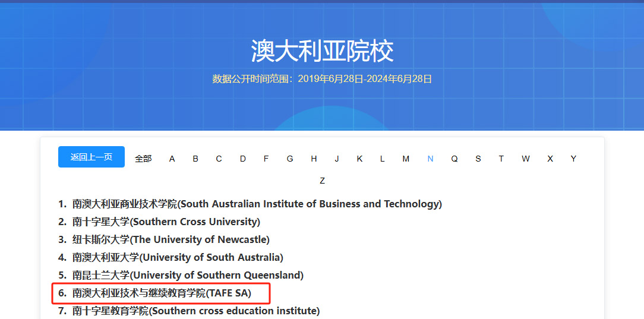Filter schools by letter F

point(266,159)
